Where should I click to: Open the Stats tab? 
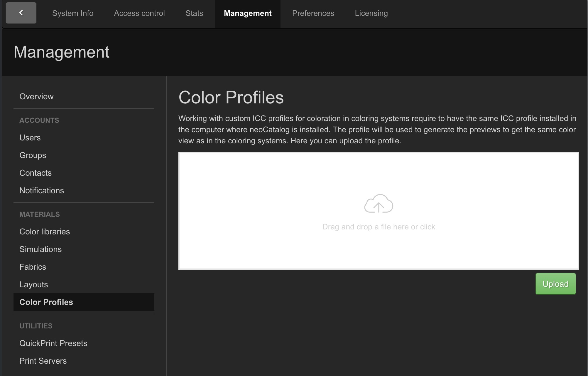(x=194, y=13)
